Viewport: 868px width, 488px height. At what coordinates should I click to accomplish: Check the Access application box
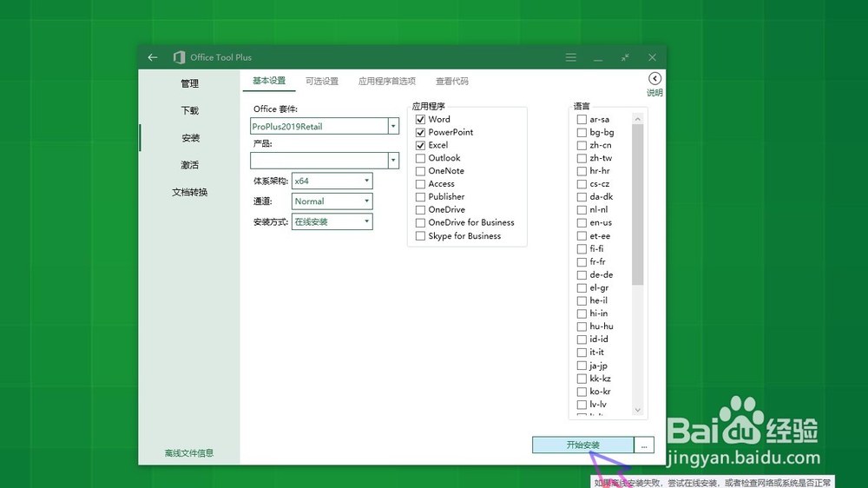420,184
